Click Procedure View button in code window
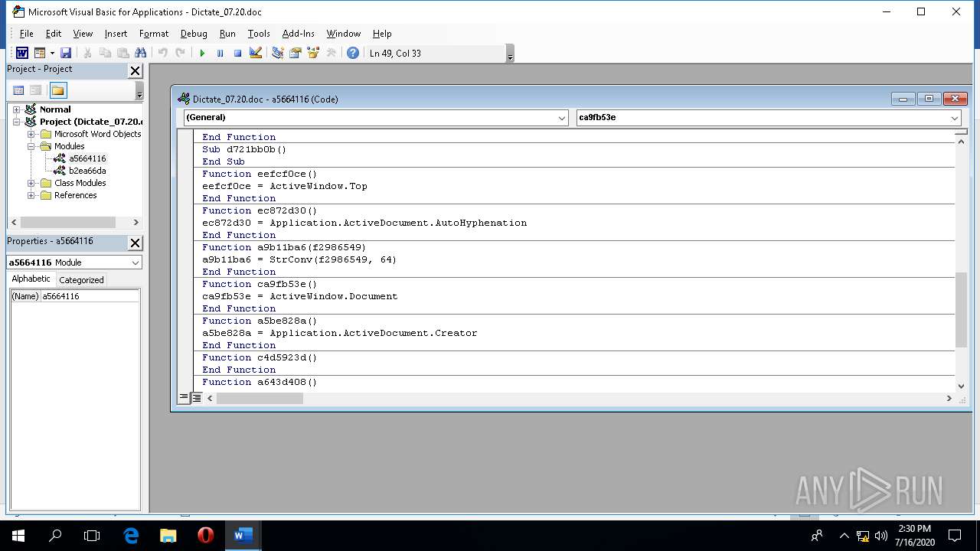The height and width of the screenshot is (551, 980). [184, 398]
